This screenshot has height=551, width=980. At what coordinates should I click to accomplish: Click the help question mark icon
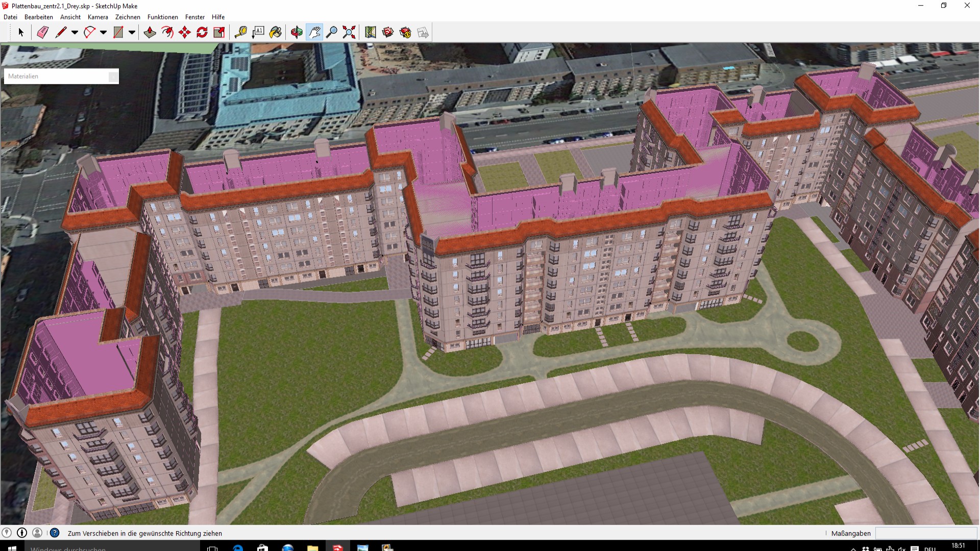point(55,533)
